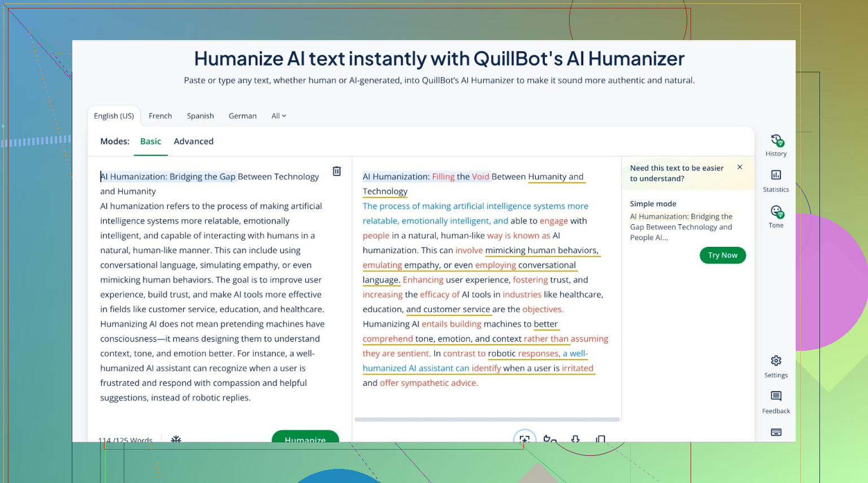Delete input text with the trash icon
Image resolution: width=868 pixels, height=483 pixels.
[x=337, y=171]
